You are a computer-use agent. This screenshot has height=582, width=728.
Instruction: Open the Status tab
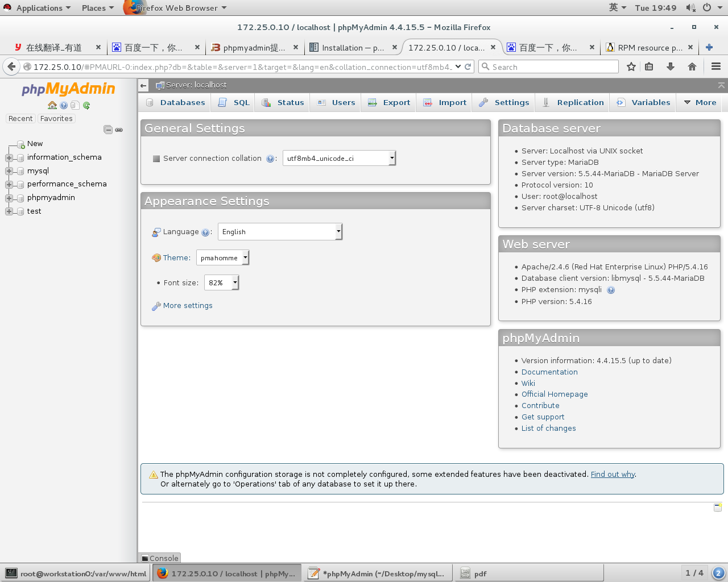(x=283, y=102)
